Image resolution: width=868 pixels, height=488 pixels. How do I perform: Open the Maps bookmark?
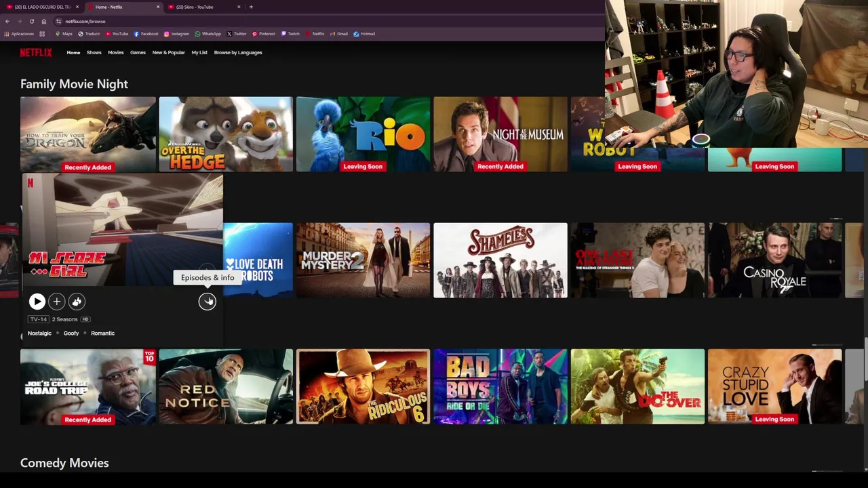pos(64,34)
